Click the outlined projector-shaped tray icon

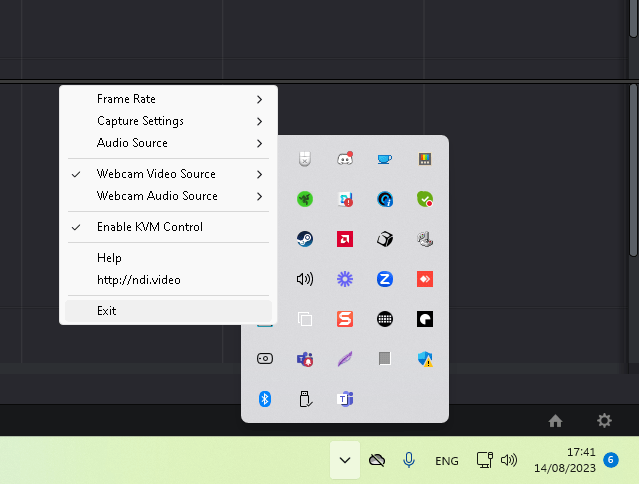coord(265,359)
